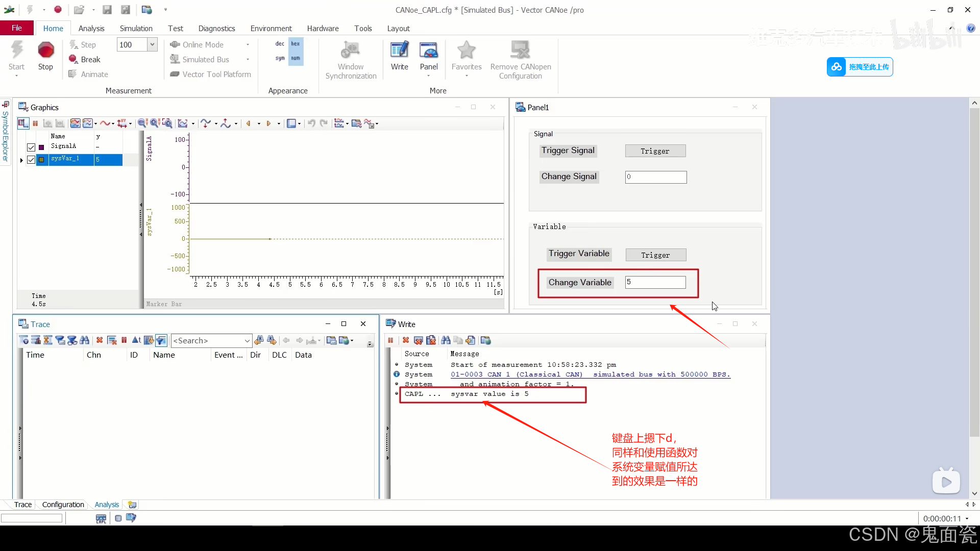Image resolution: width=980 pixels, height=551 pixels.
Task: Click the sysVar_1 yellow color swatch
Action: [41, 160]
